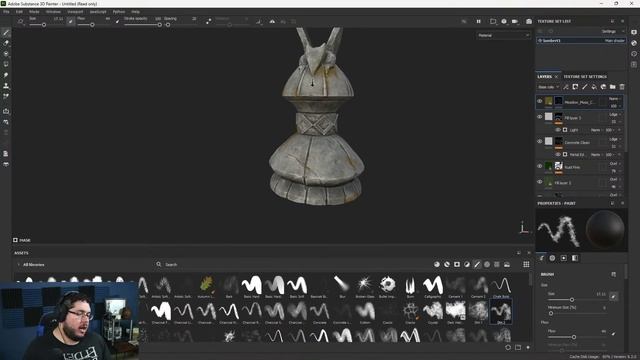
Task: Select the Polygon fill tool
Action: pyautogui.click(x=6, y=64)
